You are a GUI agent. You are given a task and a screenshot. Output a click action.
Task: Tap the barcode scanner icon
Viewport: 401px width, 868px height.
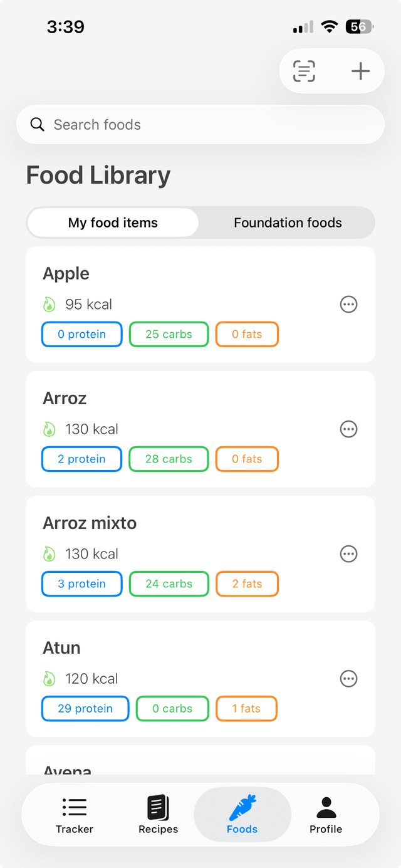304,71
